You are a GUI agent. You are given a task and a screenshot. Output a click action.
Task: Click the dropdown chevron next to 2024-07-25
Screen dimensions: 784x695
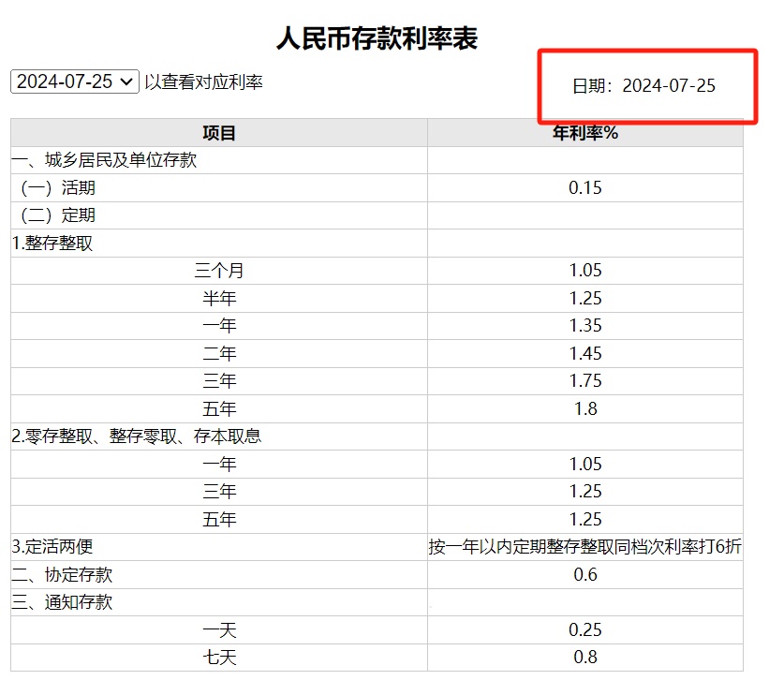point(127,82)
